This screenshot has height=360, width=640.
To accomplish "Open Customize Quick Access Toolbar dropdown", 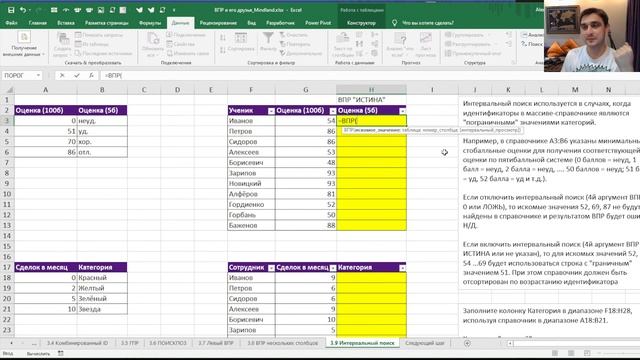I will click(x=174, y=10).
